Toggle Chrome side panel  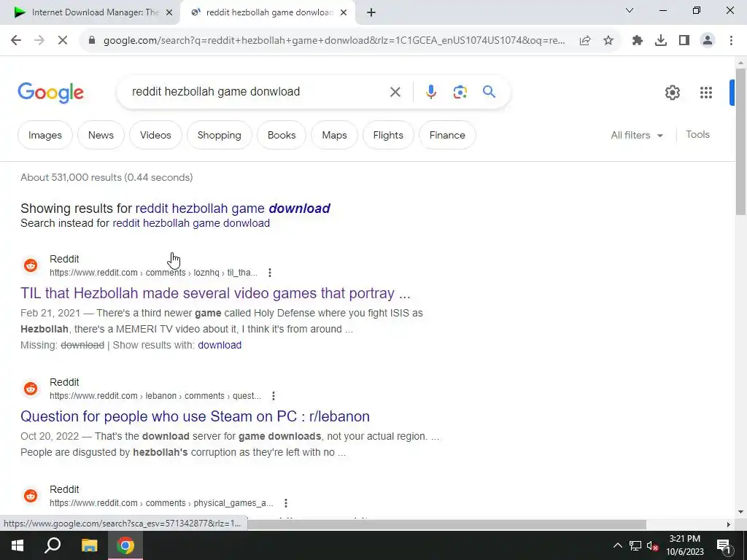(684, 41)
